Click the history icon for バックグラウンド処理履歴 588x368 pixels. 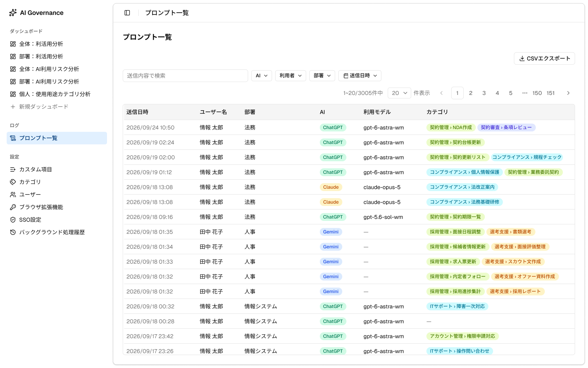13,232
